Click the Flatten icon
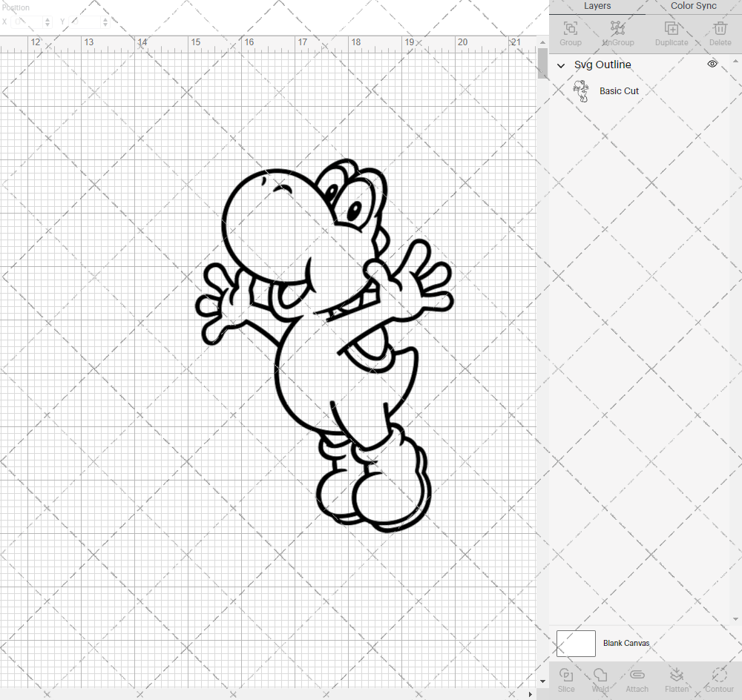The height and width of the screenshot is (700, 742). coord(677,675)
